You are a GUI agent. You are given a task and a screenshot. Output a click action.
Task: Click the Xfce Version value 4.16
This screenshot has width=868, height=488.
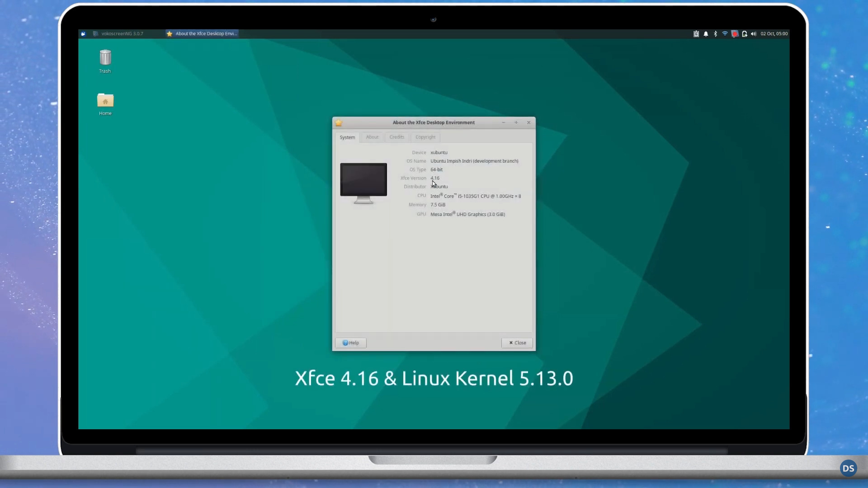click(x=435, y=178)
